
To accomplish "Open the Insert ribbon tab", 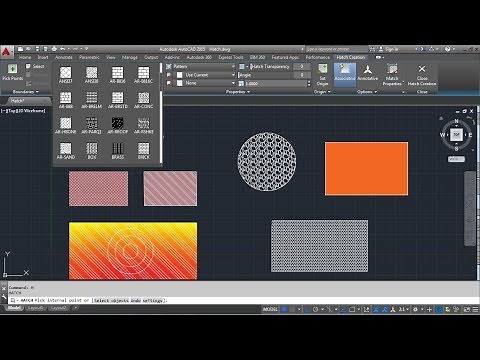I will point(43,57).
